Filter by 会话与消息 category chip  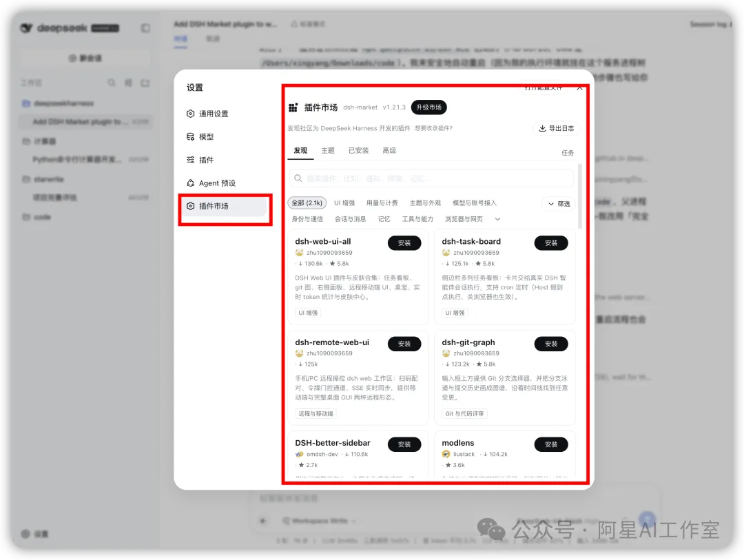(x=350, y=219)
